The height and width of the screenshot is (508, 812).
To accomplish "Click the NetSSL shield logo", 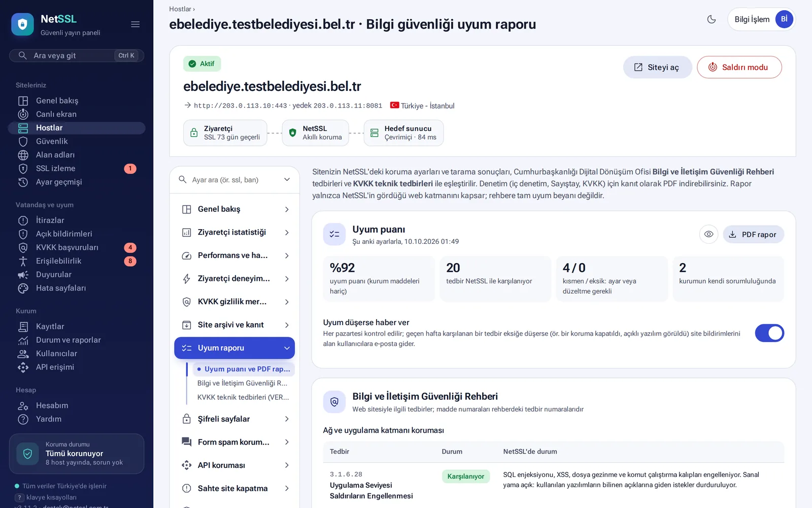I will pyautogui.click(x=22, y=24).
